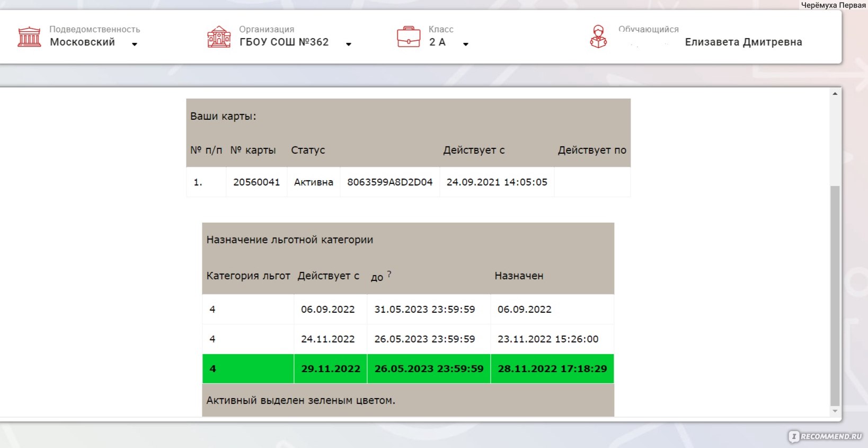868x448 pixels.
Task: Click card number 20560041
Action: click(x=256, y=182)
